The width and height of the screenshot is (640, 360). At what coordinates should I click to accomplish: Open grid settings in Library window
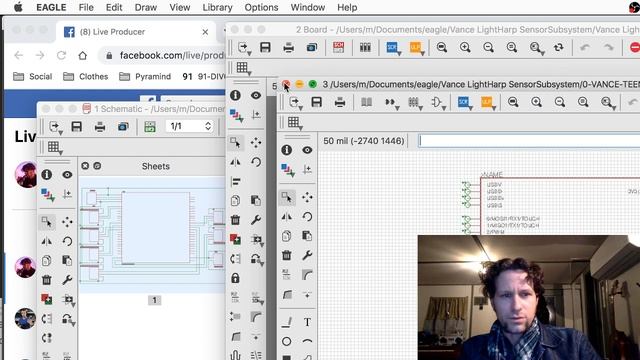[x=294, y=122]
